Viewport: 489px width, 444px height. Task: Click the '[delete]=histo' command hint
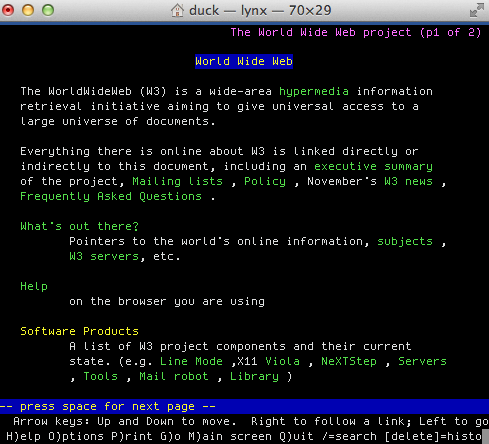coord(433,436)
